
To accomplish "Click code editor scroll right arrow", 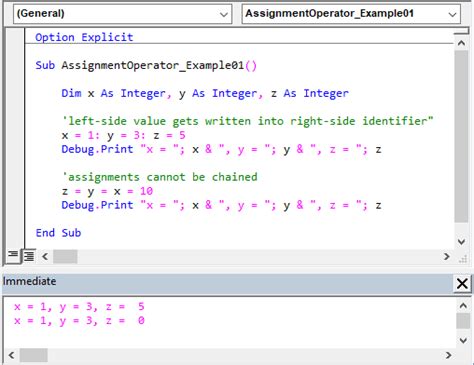I will [447, 256].
